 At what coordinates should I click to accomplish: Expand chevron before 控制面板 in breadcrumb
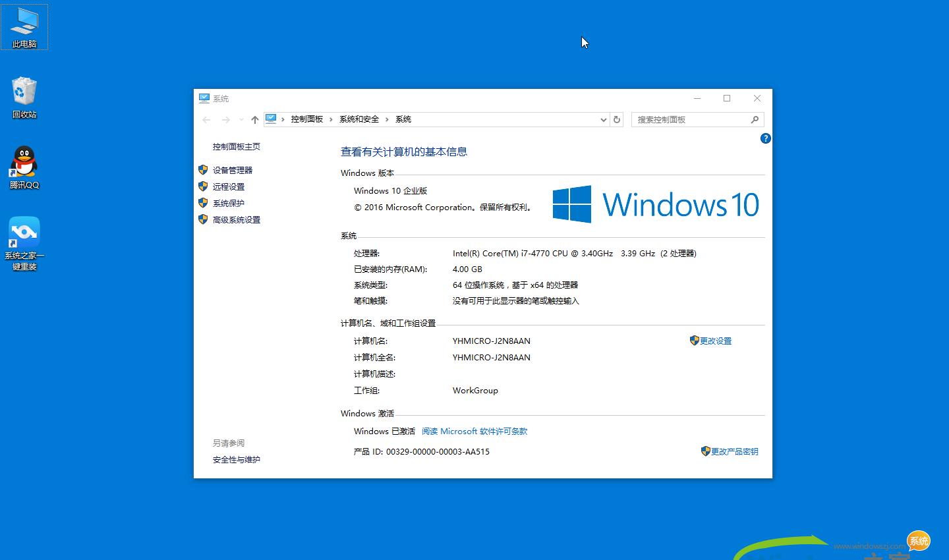tap(283, 119)
